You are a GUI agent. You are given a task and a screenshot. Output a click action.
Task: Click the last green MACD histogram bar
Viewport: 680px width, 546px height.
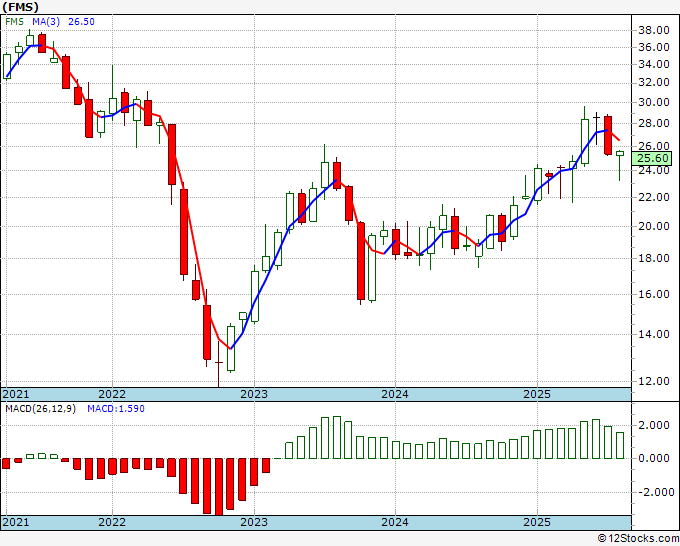(620, 445)
